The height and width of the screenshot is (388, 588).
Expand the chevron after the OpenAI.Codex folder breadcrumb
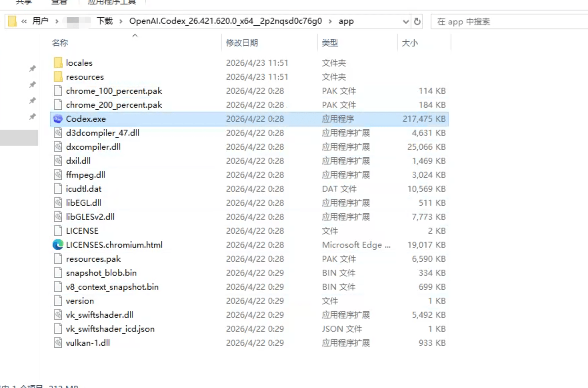coord(330,21)
